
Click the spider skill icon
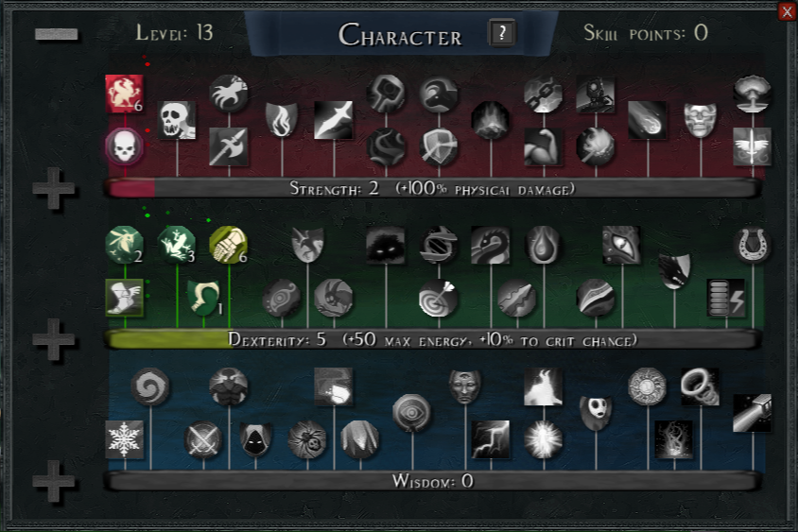coord(307,439)
